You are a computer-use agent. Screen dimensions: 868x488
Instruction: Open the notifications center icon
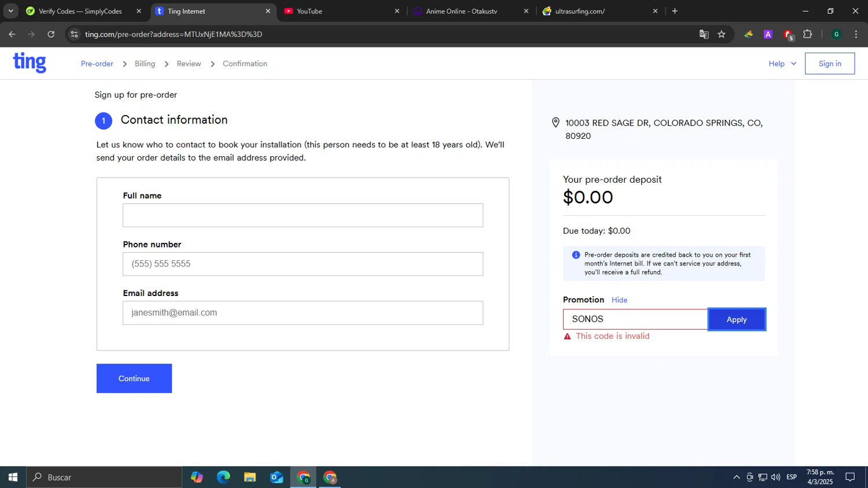pos(850,477)
